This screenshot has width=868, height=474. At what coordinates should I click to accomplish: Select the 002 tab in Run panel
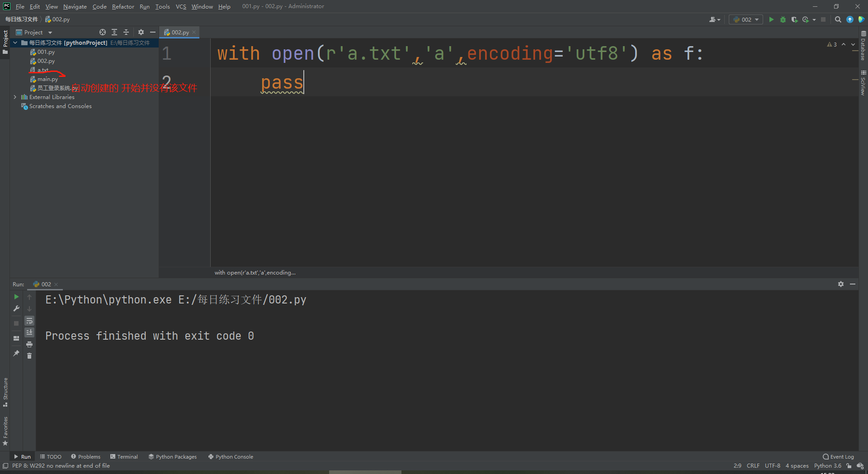[46, 284]
